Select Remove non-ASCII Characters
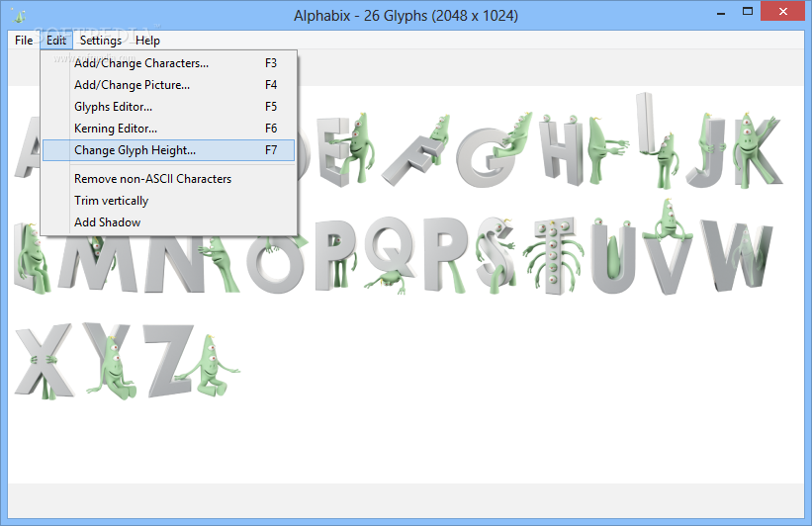The height and width of the screenshot is (526, 812). pyautogui.click(x=168, y=179)
